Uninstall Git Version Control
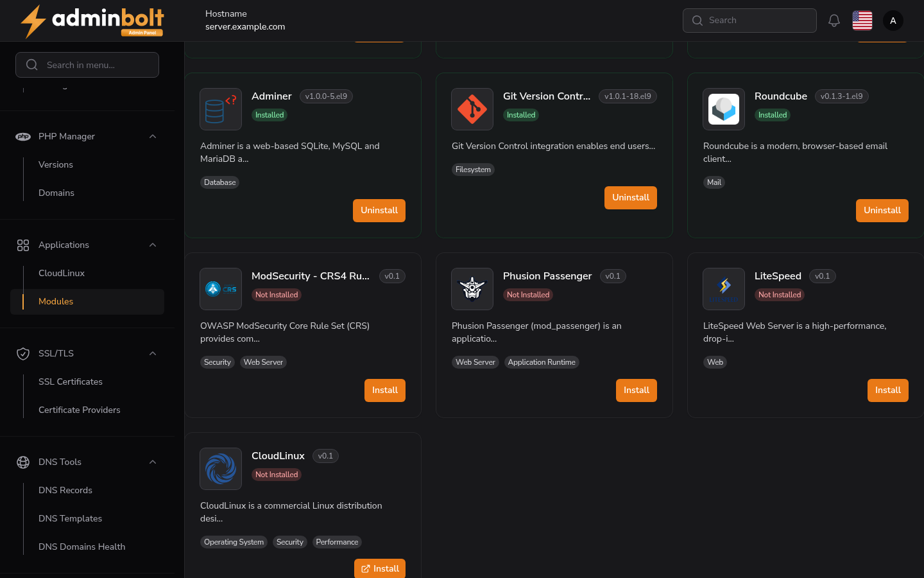Screen dimensions: 924x578 click(x=631, y=198)
